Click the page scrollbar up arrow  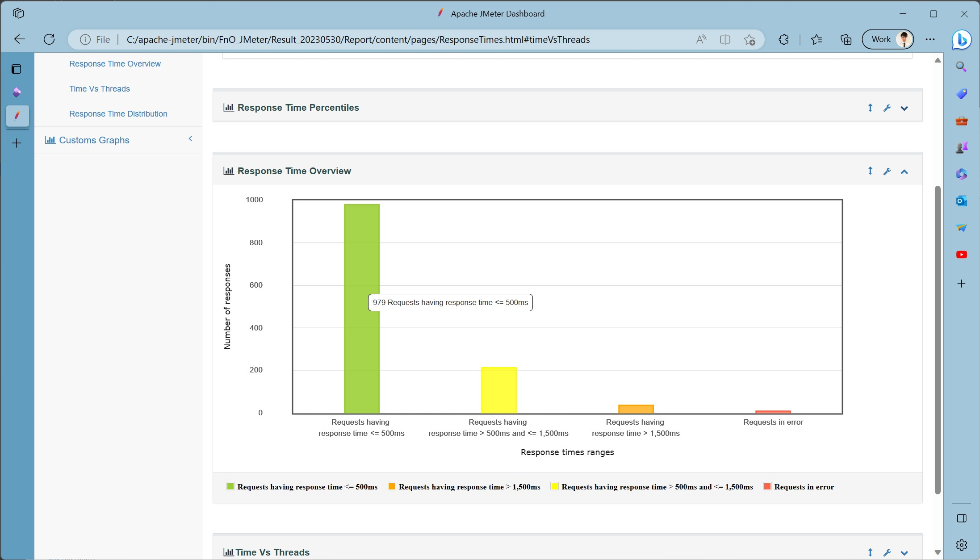click(938, 60)
